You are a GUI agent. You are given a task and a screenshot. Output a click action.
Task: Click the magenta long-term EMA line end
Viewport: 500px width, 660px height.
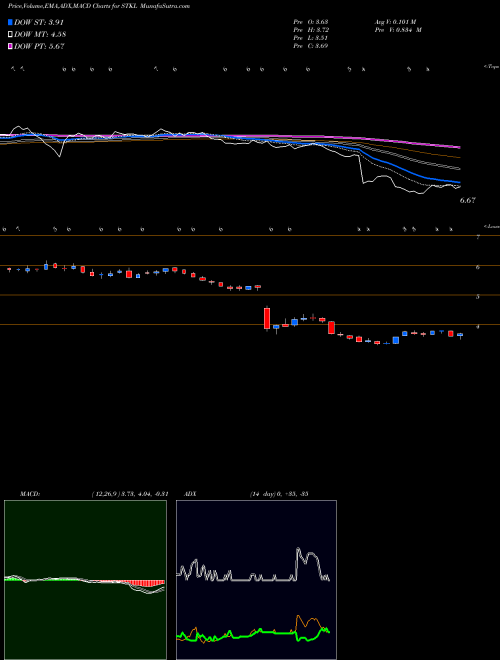click(x=458, y=147)
